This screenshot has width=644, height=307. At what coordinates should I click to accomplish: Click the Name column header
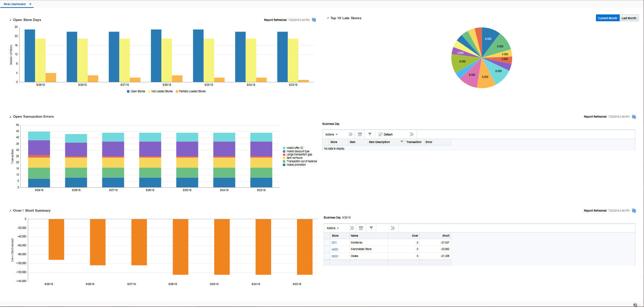click(369, 236)
